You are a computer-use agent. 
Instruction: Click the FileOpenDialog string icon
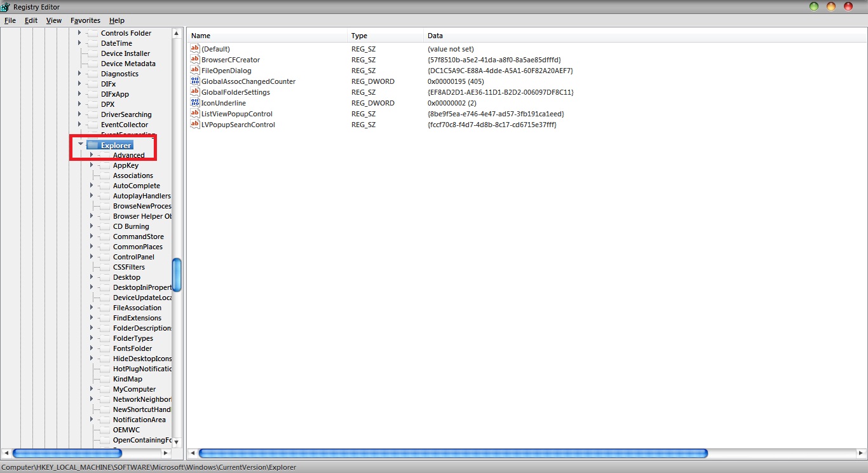[195, 71]
